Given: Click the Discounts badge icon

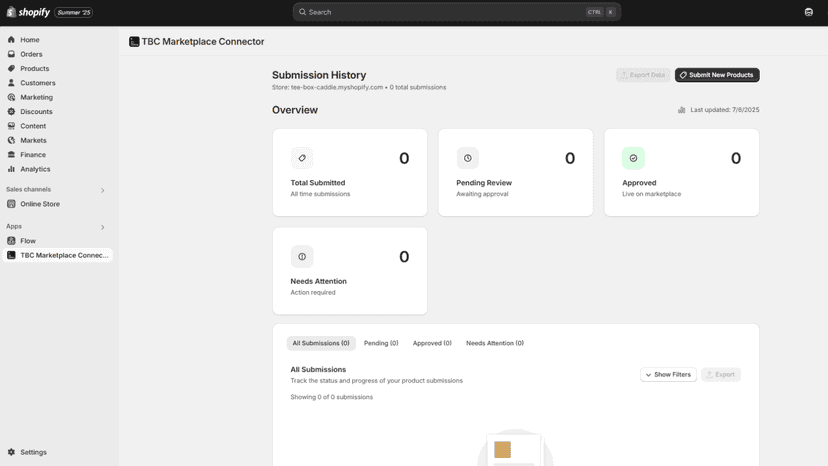Looking at the screenshot, I should pos(11,111).
